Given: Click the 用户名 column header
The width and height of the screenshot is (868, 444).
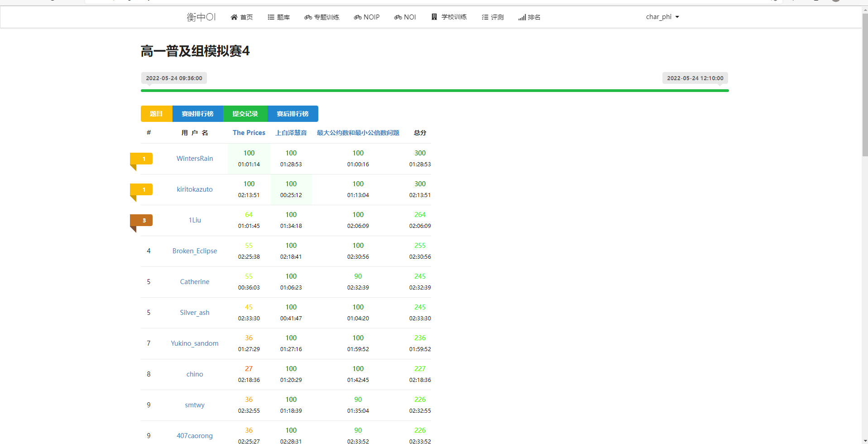Looking at the screenshot, I should coord(195,133).
